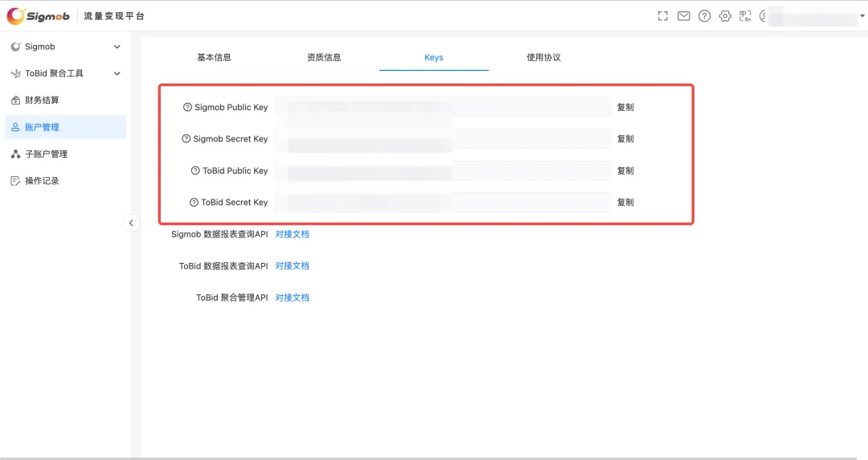Image resolution: width=868 pixels, height=460 pixels.
Task: Copy the Sigmob Public Key with 复制
Action: pos(625,107)
